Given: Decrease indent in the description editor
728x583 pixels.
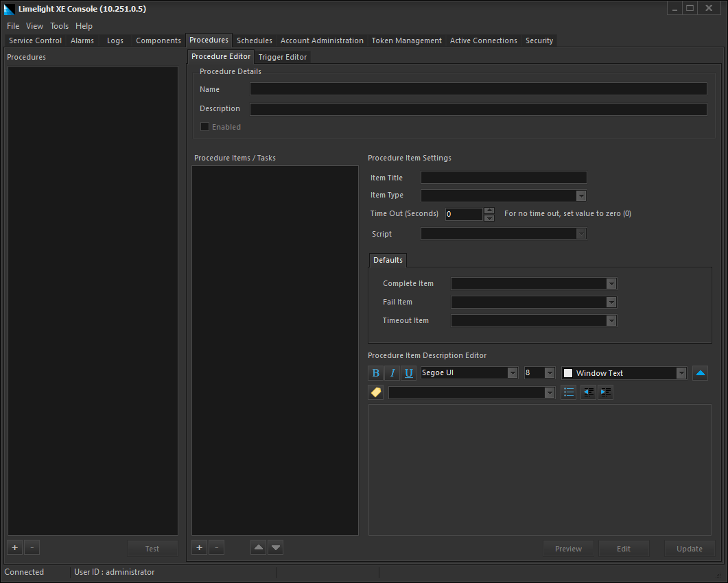Looking at the screenshot, I should pyautogui.click(x=588, y=392).
